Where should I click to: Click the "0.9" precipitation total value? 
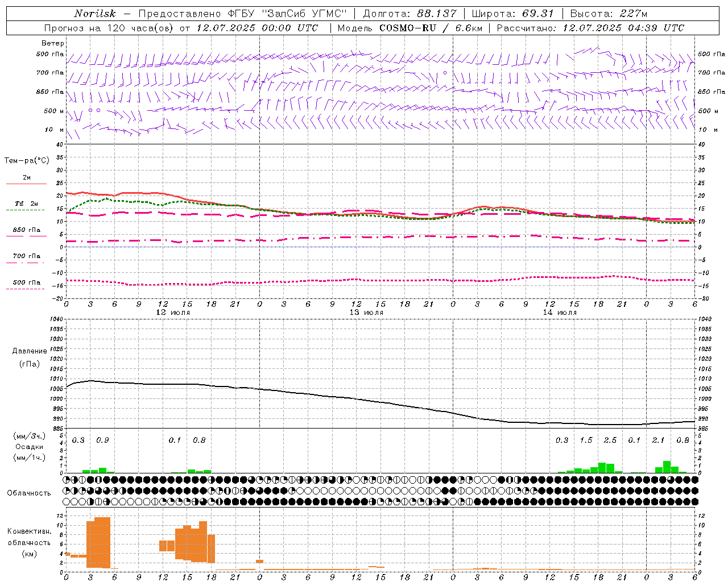(102, 440)
